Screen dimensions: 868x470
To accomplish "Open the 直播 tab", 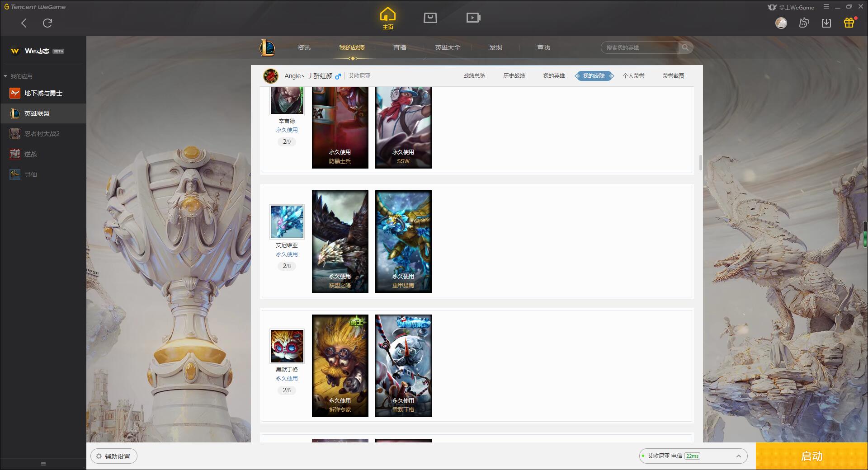I will pyautogui.click(x=400, y=47).
